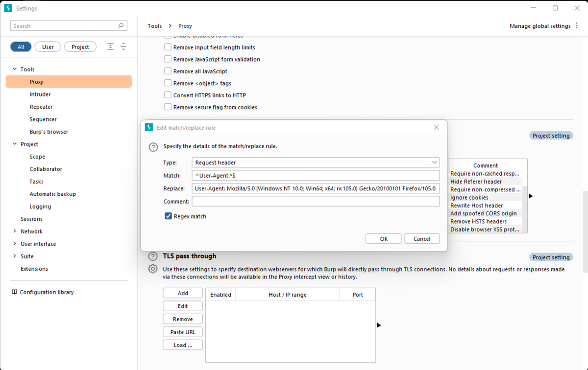
Task: Click the Replace field with the User-Agent string
Action: (316, 188)
